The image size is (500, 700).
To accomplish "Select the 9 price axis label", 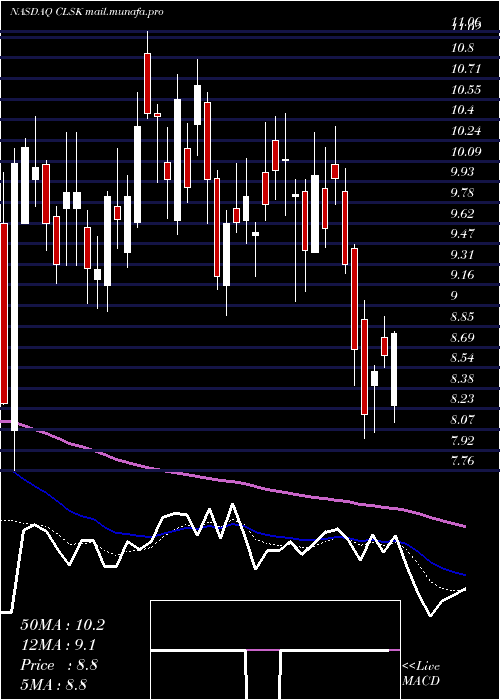I will (454, 296).
